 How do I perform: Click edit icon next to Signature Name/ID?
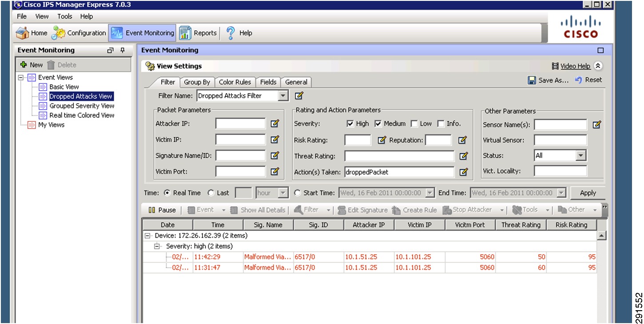tap(275, 156)
